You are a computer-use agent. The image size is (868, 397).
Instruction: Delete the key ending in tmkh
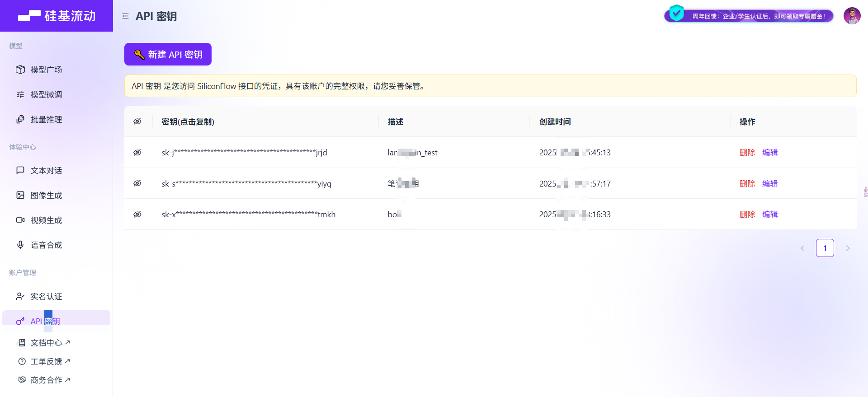tap(747, 215)
